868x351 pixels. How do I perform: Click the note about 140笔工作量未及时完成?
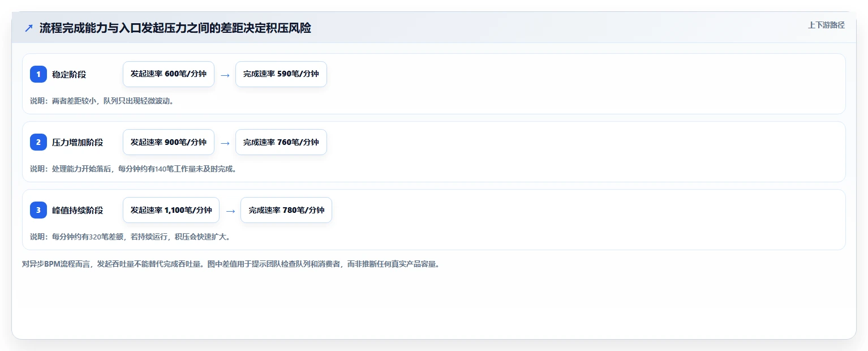click(133, 169)
